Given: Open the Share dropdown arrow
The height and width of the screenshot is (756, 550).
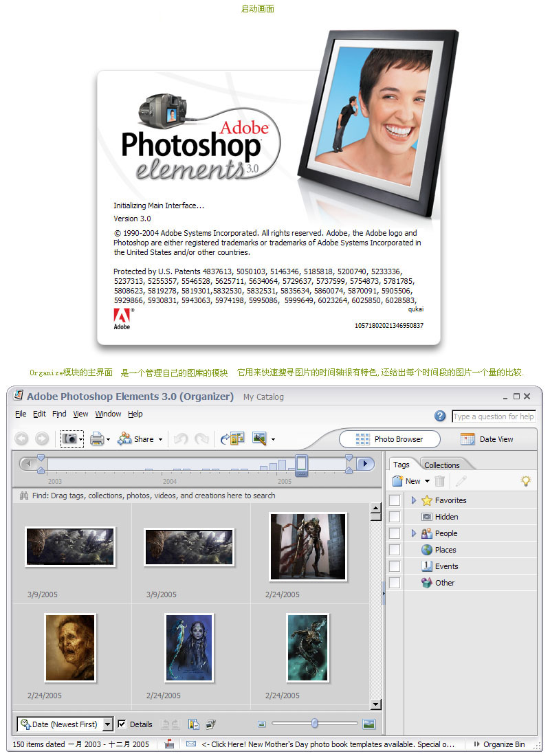Looking at the screenshot, I should point(161,439).
